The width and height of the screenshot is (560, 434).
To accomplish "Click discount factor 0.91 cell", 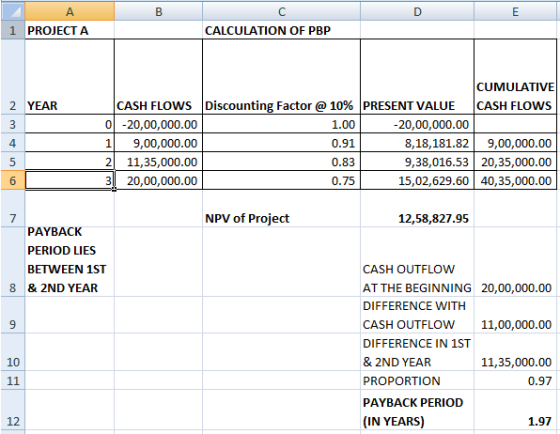I will click(x=281, y=143).
